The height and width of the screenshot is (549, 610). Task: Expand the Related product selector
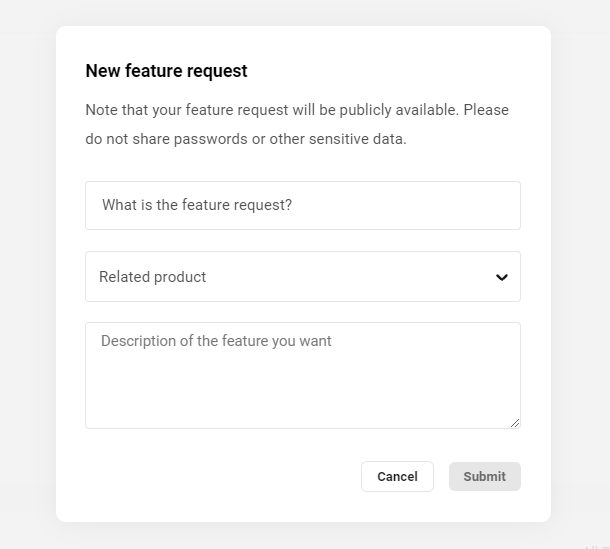point(302,277)
